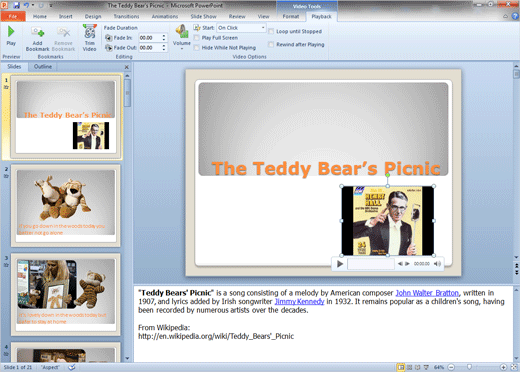Viewport: 520px width, 372px height.
Task: Play the video using player control bar
Action: 340,264
